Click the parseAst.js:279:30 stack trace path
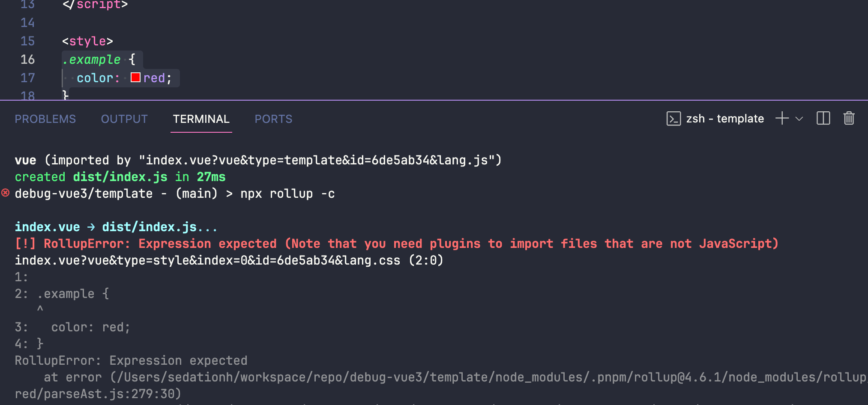The height and width of the screenshot is (405, 868). tap(98, 394)
